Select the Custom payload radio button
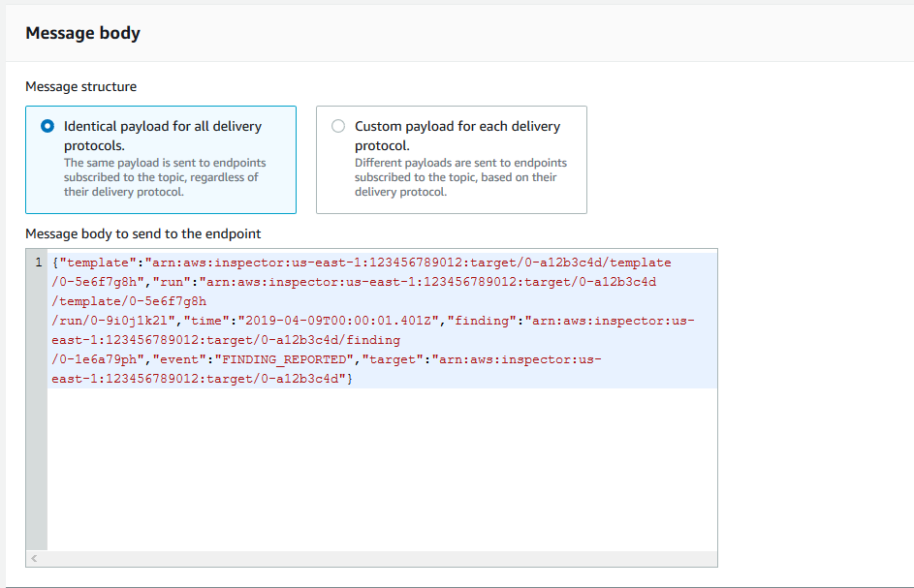 click(338, 126)
